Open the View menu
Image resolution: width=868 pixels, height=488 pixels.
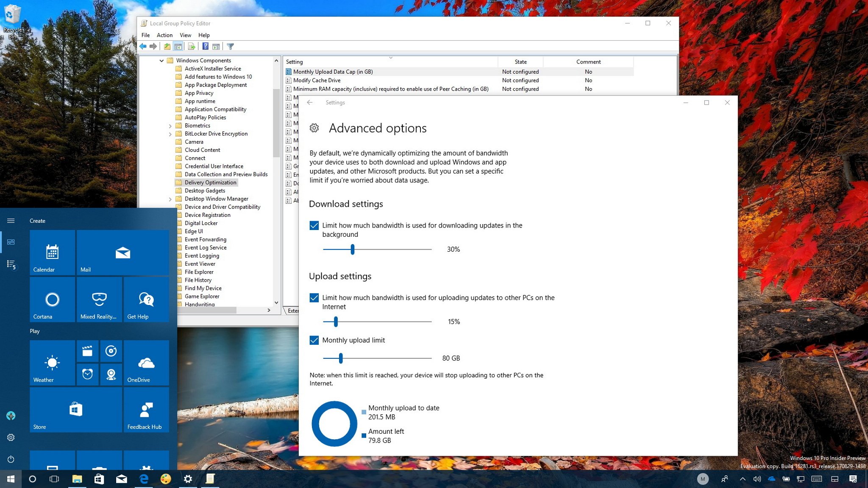coord(185,35)
